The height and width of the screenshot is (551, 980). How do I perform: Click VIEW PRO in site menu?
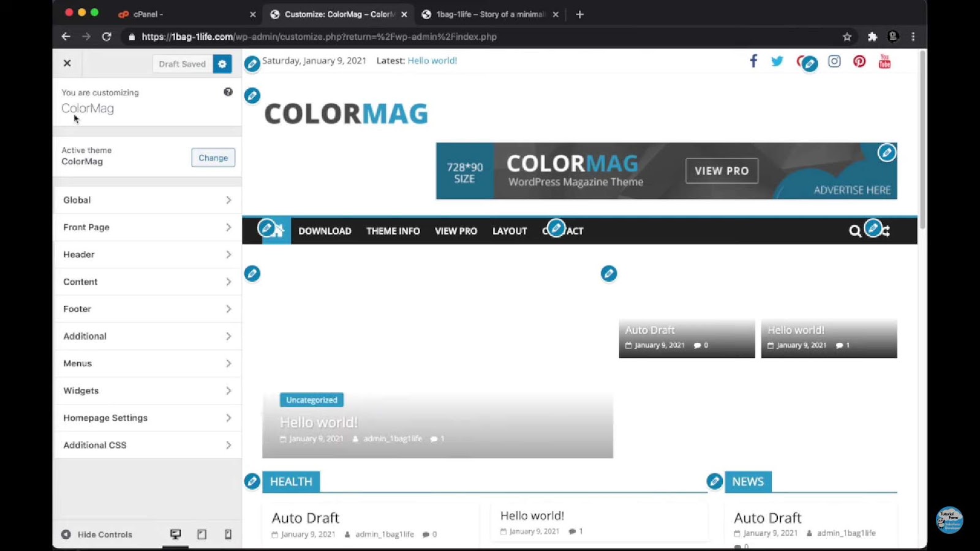pos(456,231)
